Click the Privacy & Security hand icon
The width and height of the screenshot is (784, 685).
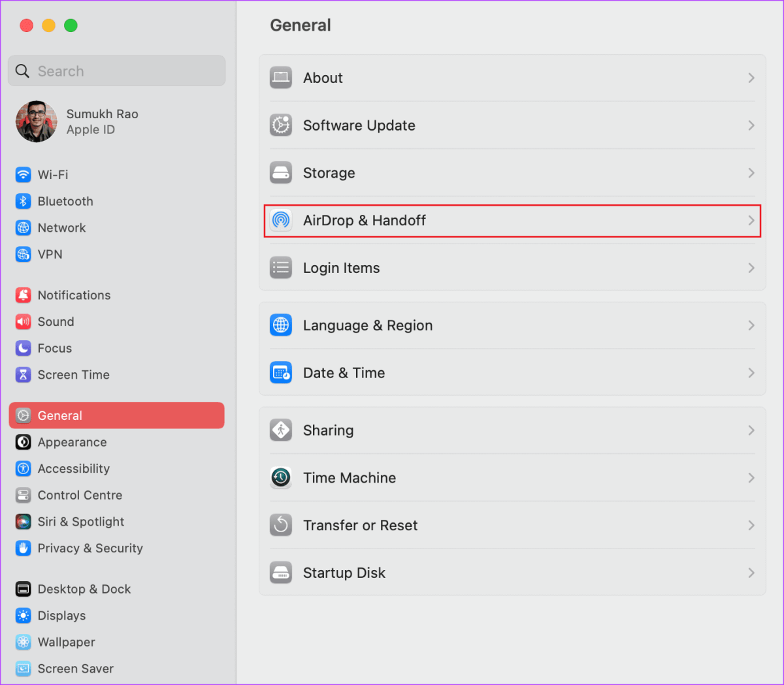(x=24, y=548)
